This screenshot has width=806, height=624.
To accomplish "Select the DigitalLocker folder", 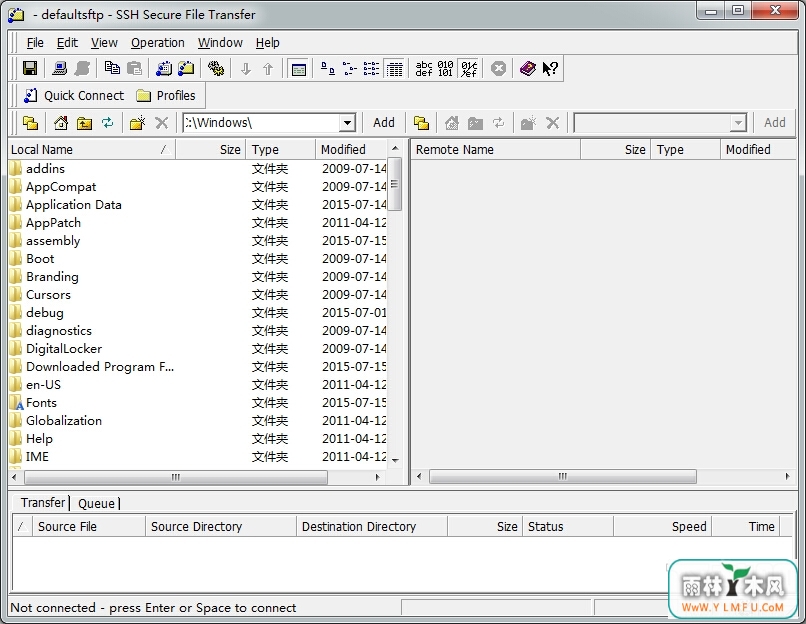I will [64, 348].
